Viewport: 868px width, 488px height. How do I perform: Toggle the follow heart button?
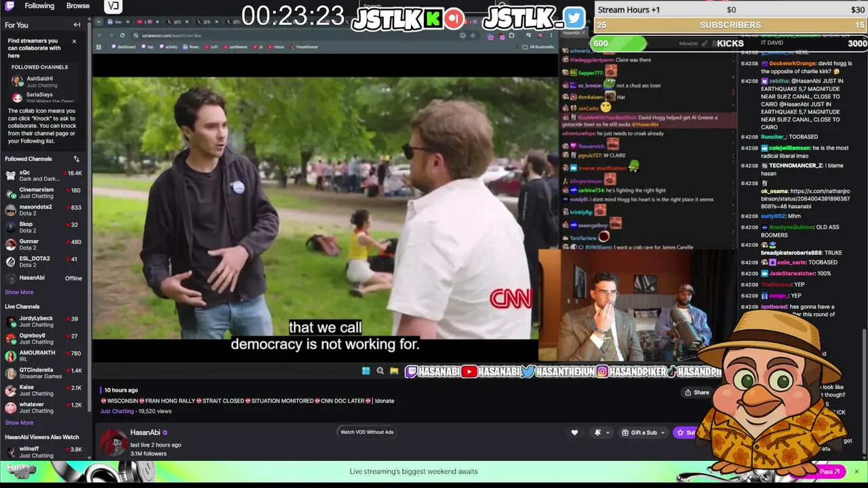(x=574, y=432)
